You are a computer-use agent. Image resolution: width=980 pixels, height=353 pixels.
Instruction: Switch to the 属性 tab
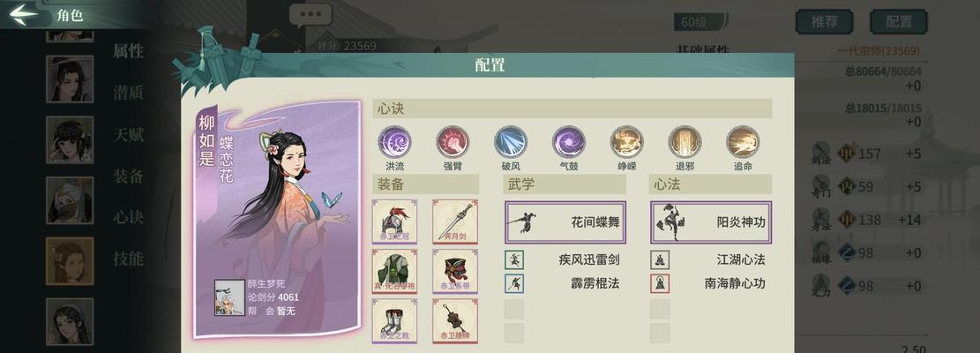tap(128, 51)
